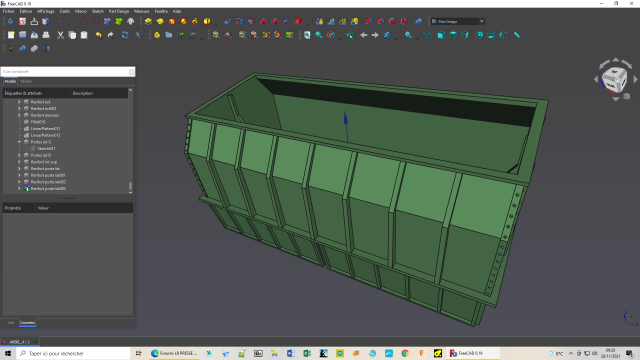This screenshot has width=640, height=360.
Task: Click the Print icon
Action: pyautogui.click(x=46, y=35)
